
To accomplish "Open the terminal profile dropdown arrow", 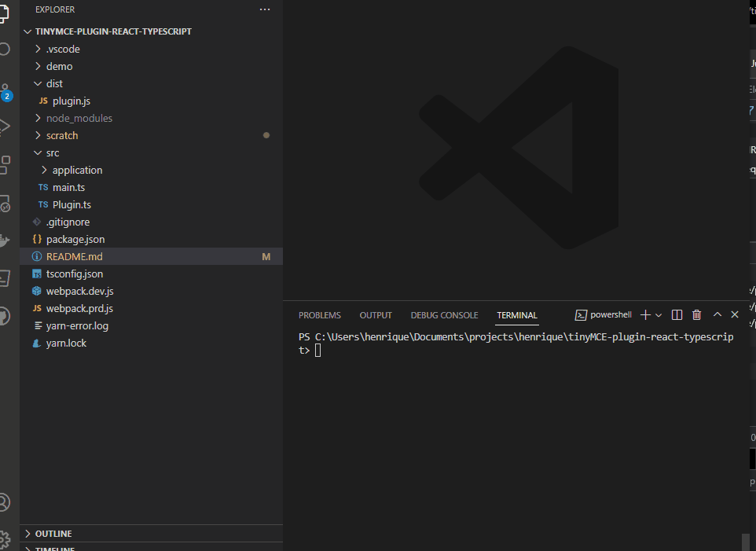I will 659,314.
